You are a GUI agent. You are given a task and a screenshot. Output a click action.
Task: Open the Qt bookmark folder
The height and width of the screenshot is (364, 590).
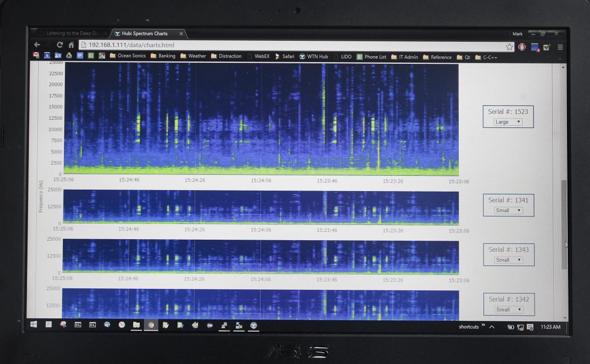coord(463,57)
